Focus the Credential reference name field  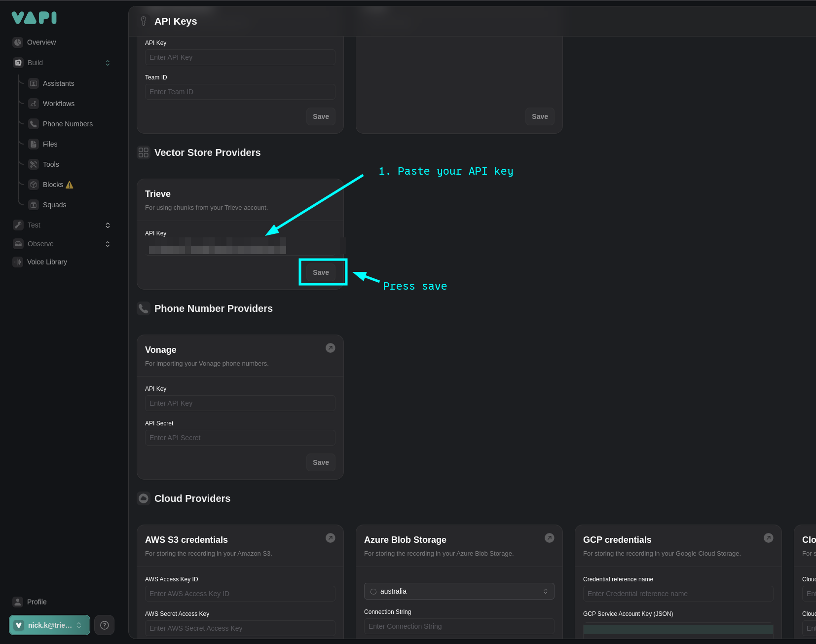pyautogui.click(x=678, y=594)
